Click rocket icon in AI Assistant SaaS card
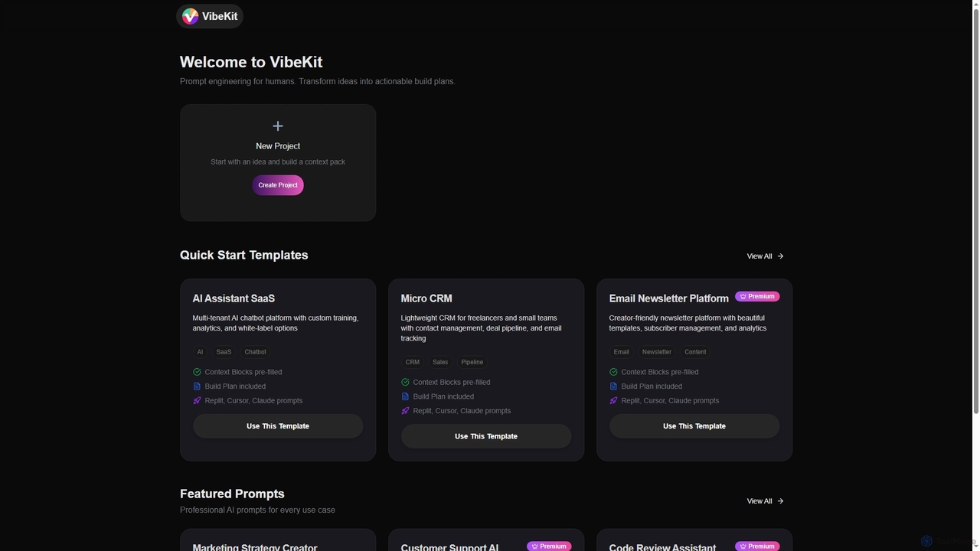The height and width of the screenshot is (551, 980). tap(197, 401)
